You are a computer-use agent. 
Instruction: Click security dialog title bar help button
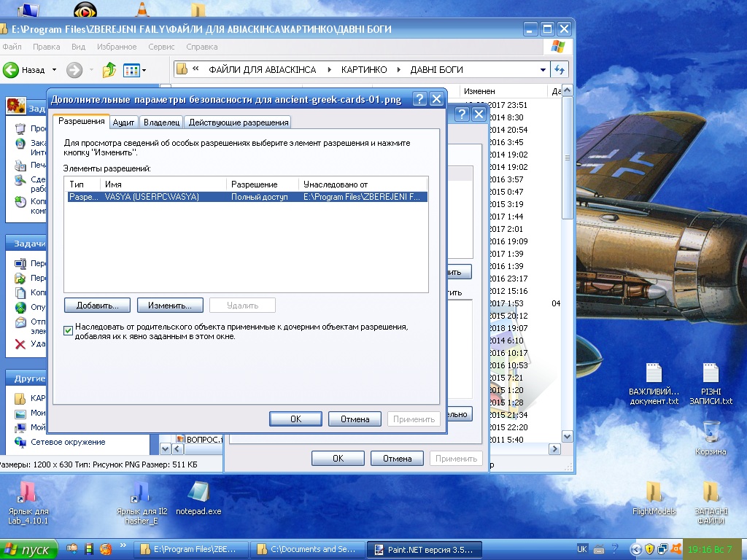419,99
